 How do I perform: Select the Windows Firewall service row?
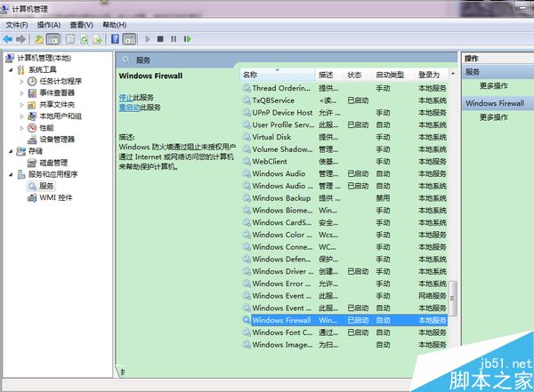[344, 320]
